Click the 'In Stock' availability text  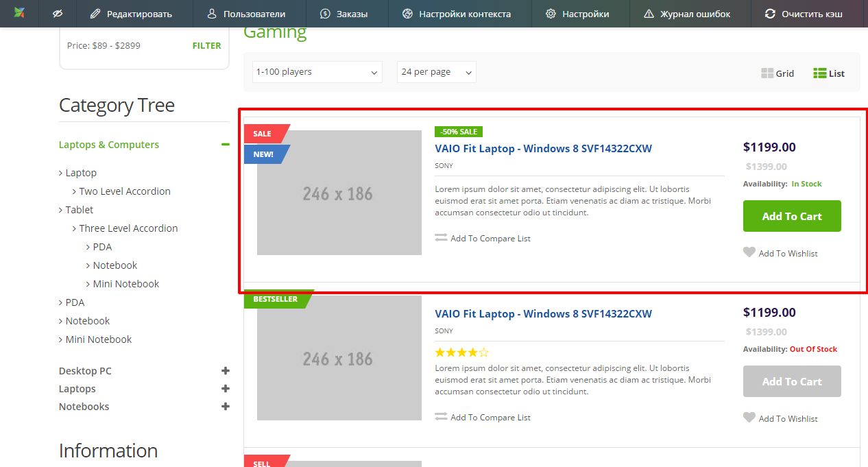806,184
